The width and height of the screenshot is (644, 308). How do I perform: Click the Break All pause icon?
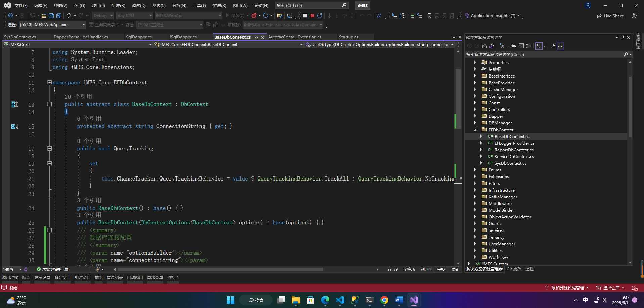click(x=305, y=16)
